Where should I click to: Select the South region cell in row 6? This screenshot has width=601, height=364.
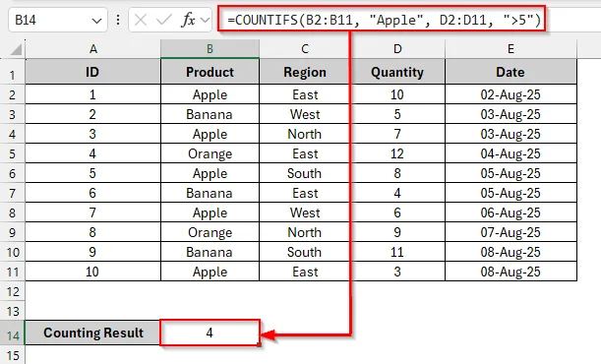pos(305,173)
